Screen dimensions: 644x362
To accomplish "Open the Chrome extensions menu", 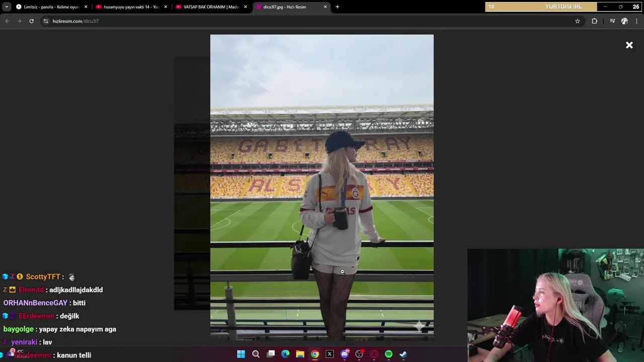I will 594,21.
